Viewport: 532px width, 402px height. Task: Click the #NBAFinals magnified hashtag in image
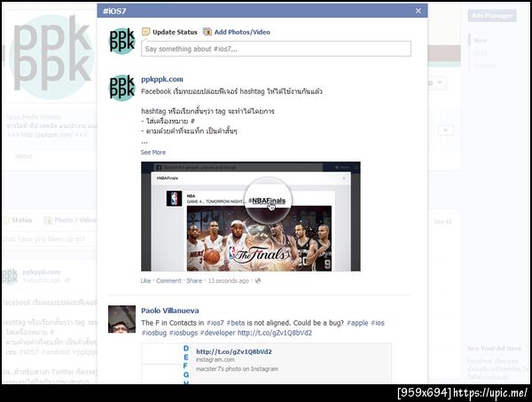(267, 201)
